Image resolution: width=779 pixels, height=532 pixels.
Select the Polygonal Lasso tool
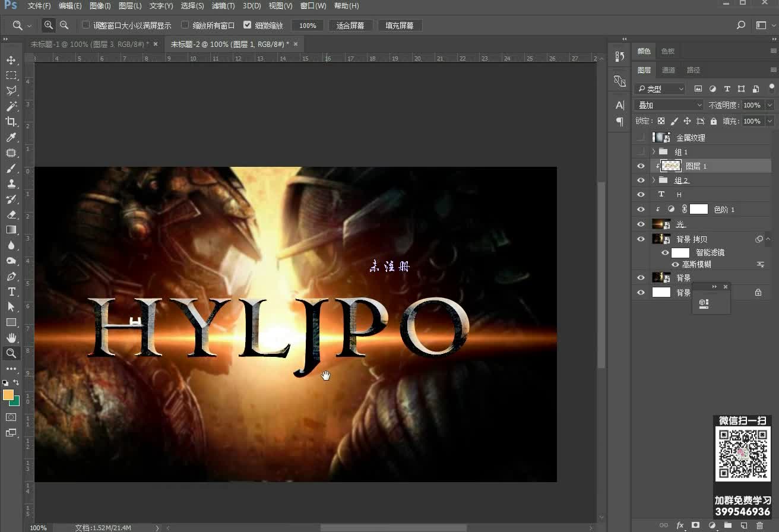coord(11,91)
